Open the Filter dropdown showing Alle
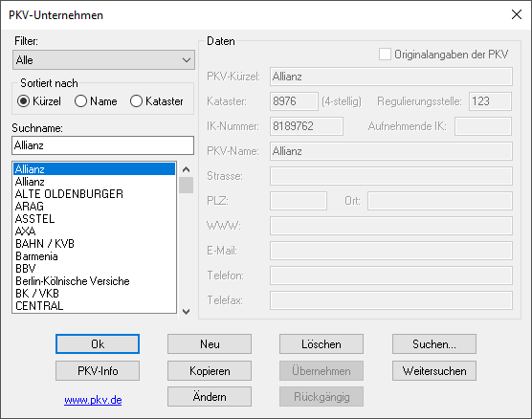 [103, 60]
